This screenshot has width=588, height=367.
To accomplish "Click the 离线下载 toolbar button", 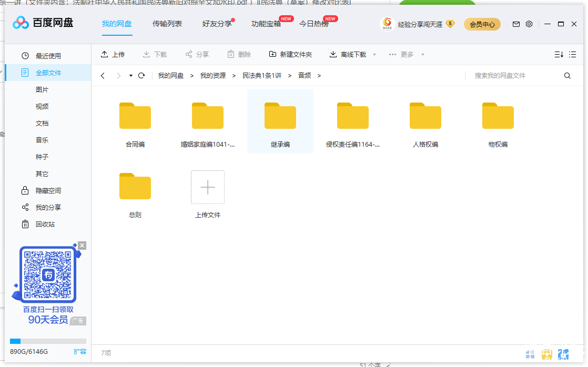I will tap(348, 55).
